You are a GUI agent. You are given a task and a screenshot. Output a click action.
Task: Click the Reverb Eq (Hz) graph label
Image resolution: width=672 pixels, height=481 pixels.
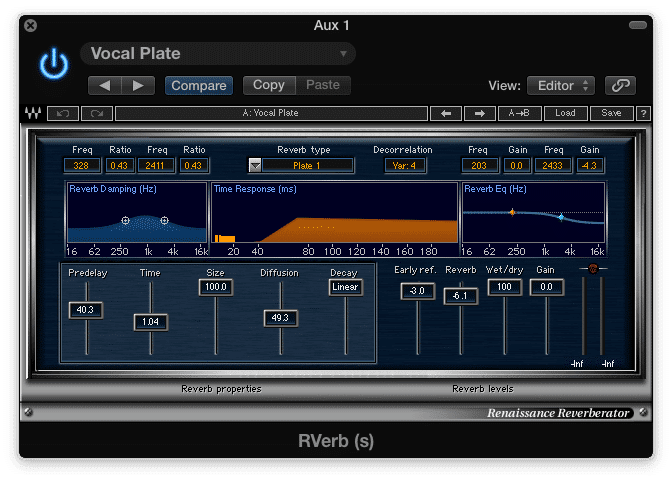(495, 189)
